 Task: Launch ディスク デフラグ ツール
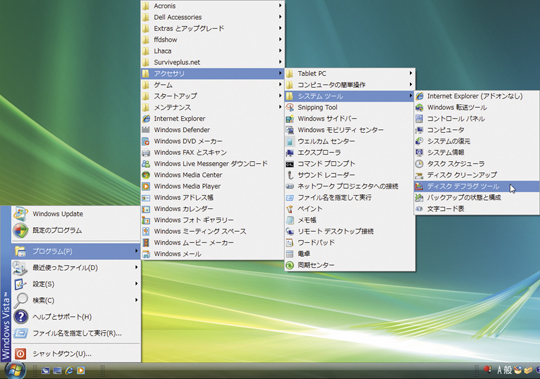(x=477, y=186)
